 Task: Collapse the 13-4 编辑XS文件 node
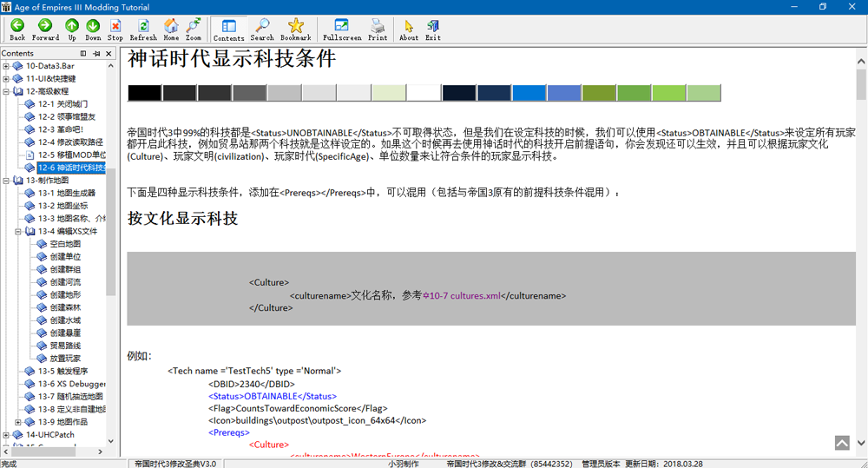18,232
